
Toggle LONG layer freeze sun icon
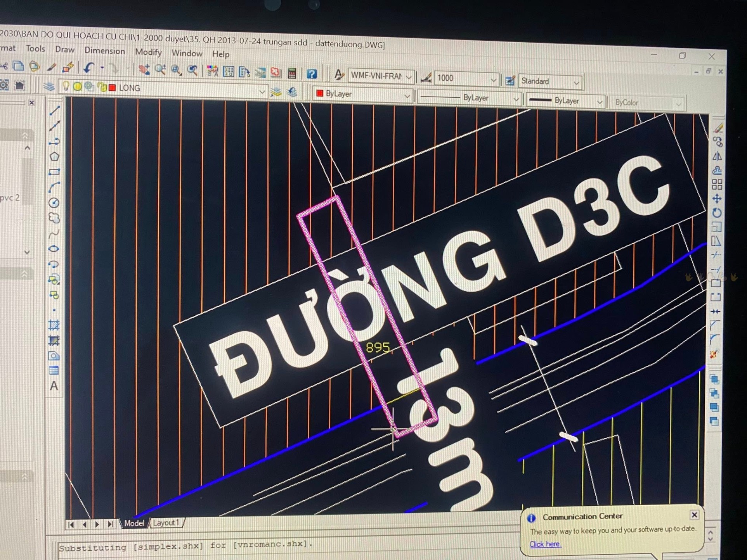pyautogui.click(x=77, y=86)
